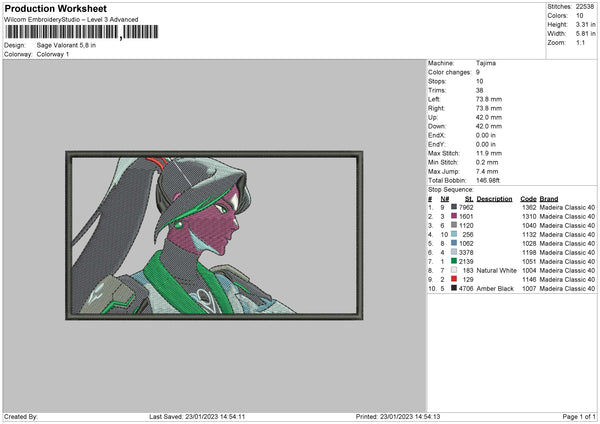Click the barcode under the worksheet title
The height and width of the screenshot is (424, 600).
pyautogui.click(x=82, y=32)
